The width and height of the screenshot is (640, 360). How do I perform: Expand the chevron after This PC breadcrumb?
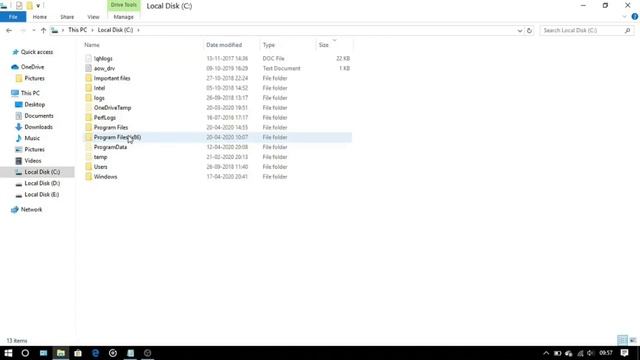click(x=93, y=30)
